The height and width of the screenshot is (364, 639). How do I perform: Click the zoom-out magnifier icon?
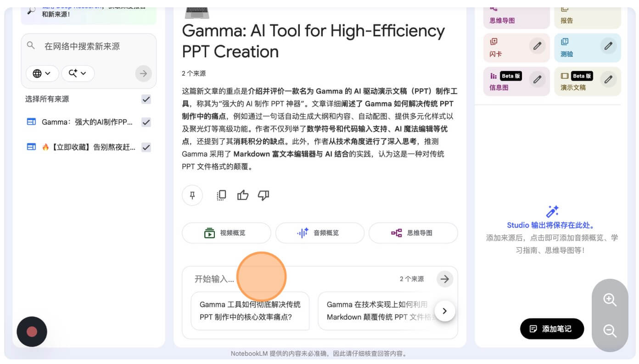point(610,329)
